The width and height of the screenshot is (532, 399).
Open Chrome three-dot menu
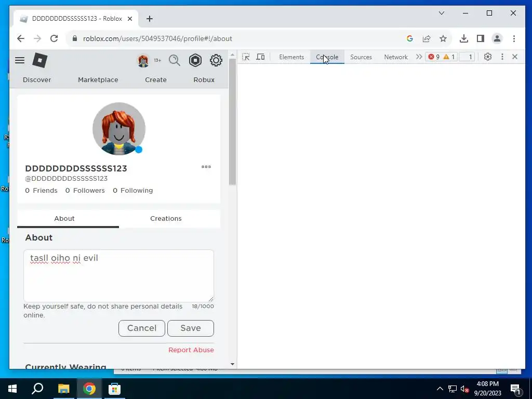(x=514, y=38)
